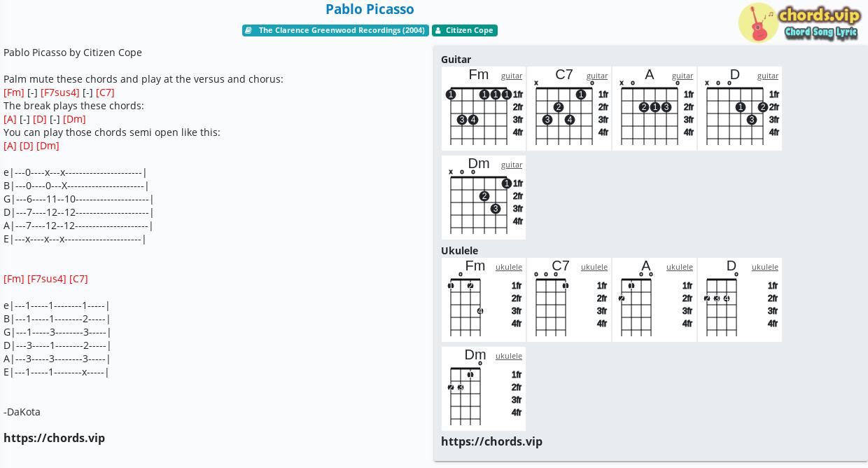
Task: Click the bottom-left https://chords.vip link
Action: [x=54, y=438]
